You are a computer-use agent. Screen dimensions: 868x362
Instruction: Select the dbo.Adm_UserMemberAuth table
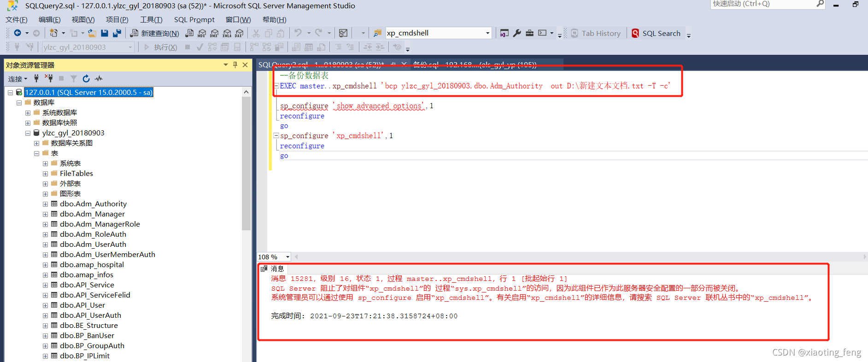(107, 255)
